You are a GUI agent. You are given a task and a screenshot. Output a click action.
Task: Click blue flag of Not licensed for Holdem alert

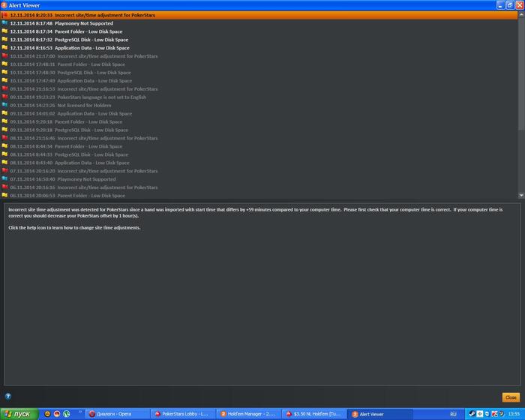point(4,105)
